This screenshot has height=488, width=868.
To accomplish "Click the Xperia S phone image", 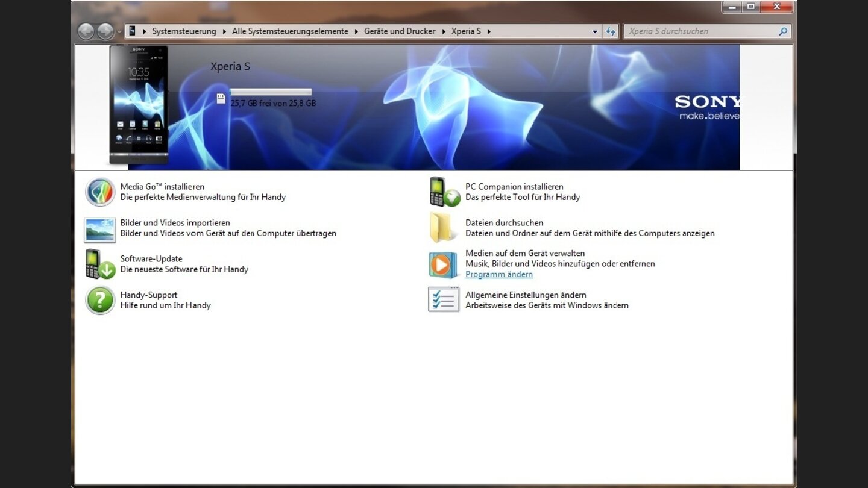I will point(139,105).
